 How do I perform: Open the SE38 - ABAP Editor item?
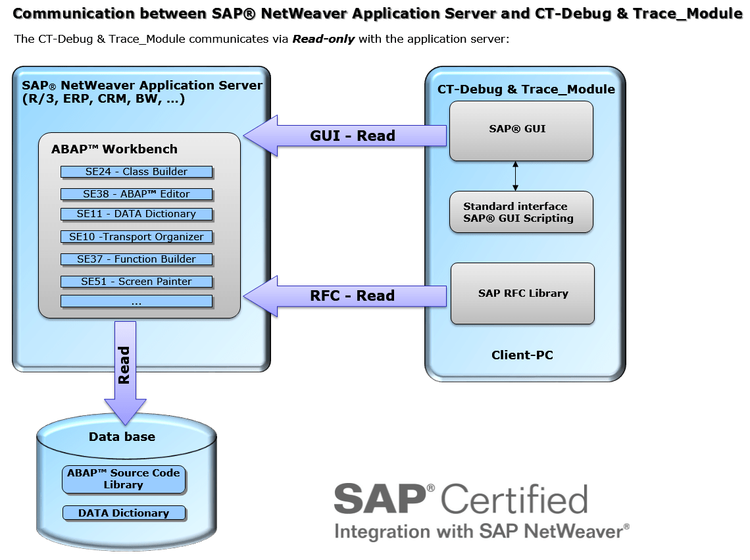[x=137, y=194]
